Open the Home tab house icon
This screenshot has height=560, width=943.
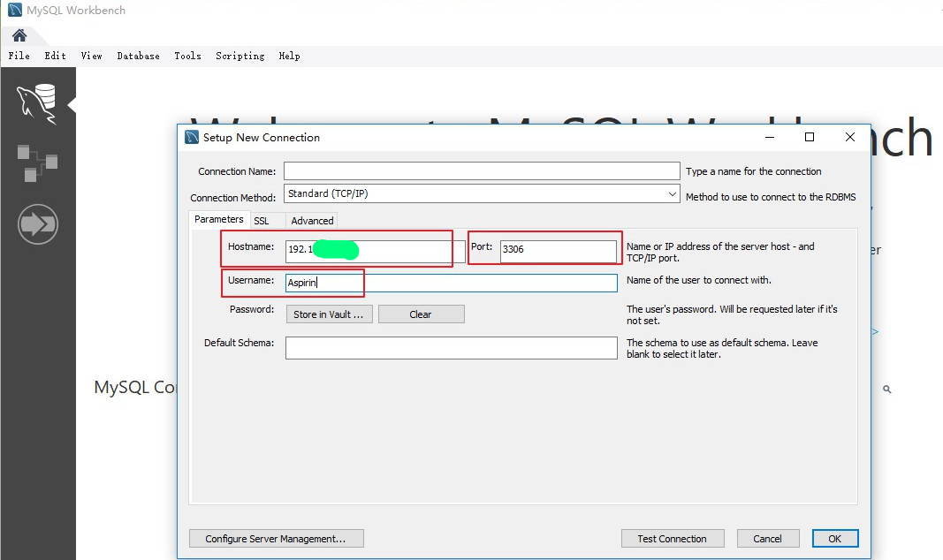[x=19, y=35]
